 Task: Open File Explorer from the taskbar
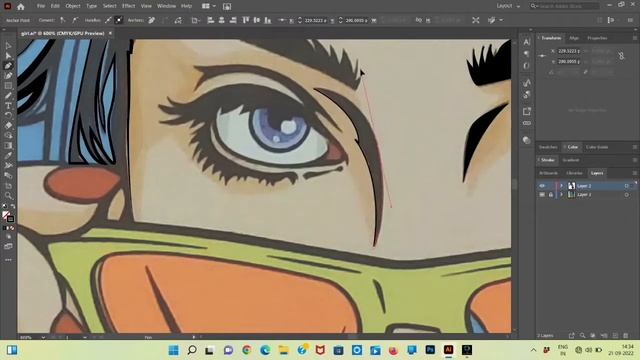pyautogui.click(x=284, y=350)
